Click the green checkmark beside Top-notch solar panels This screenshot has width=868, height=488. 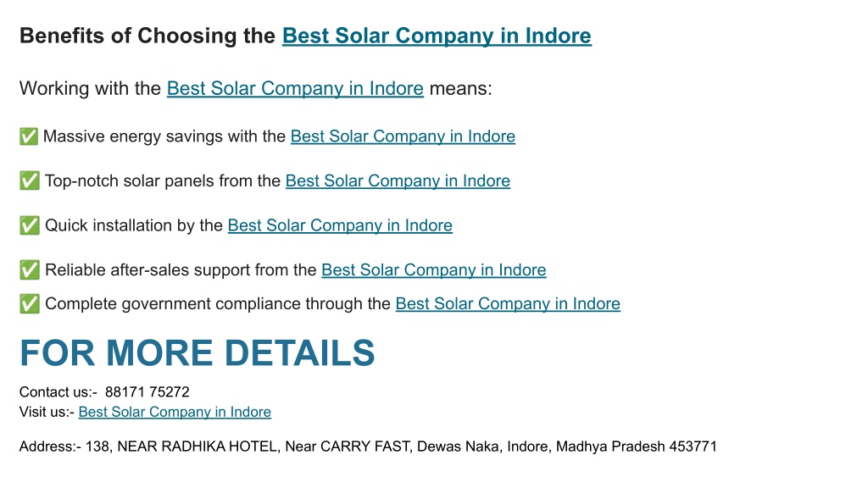pos(30,180)
